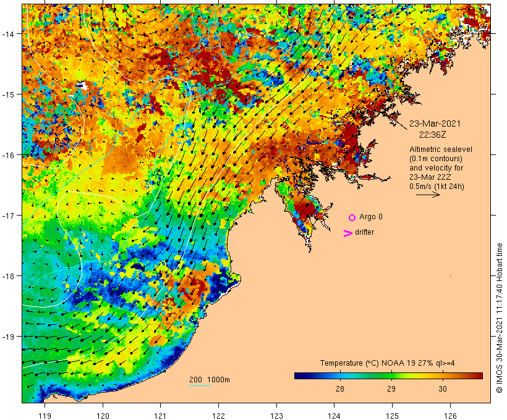
Task: Click the 0.5m/s velocity scale arrow
Action: (x=428, y=195)
